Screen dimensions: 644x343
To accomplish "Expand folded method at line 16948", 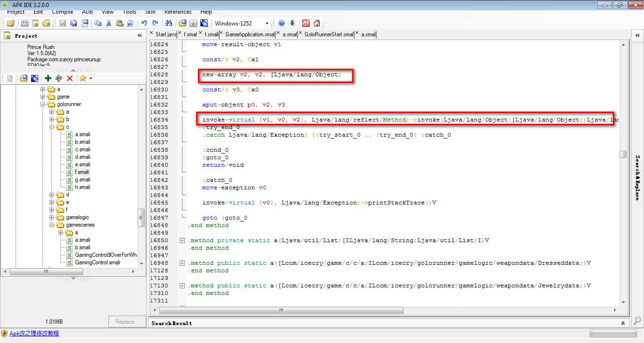I will coord(182,263).
